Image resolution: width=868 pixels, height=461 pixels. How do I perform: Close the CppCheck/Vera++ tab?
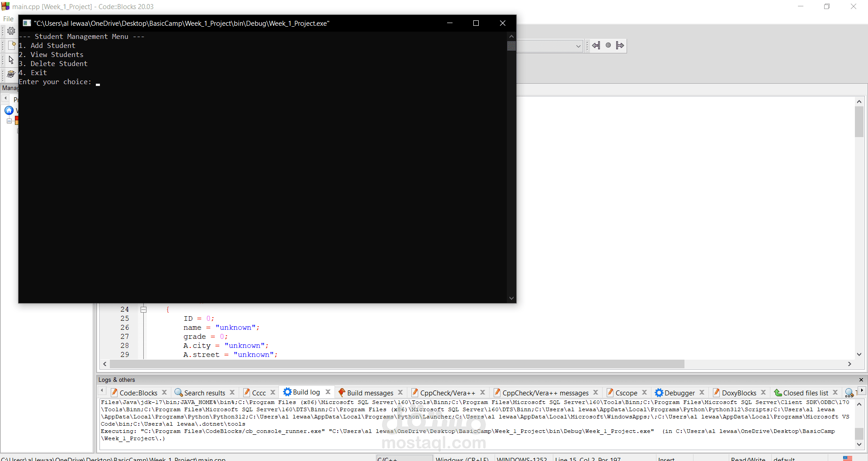483,393
